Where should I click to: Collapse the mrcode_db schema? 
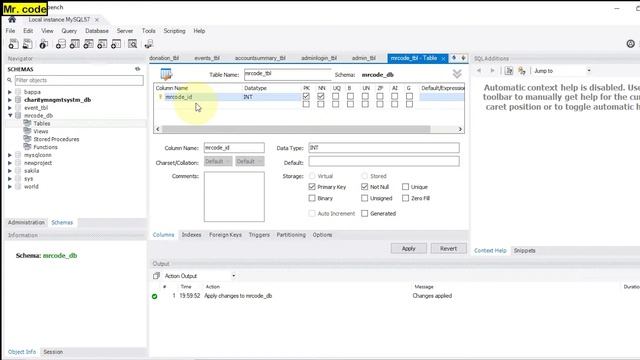(10, 116)
